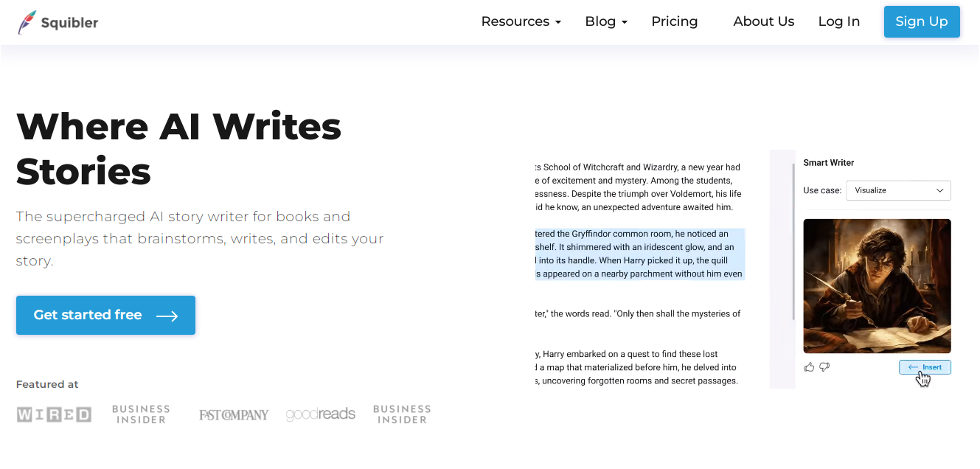Click the first Business Insider logo
The height and width of the screenshot is (469, 980).
coord(141,414)
